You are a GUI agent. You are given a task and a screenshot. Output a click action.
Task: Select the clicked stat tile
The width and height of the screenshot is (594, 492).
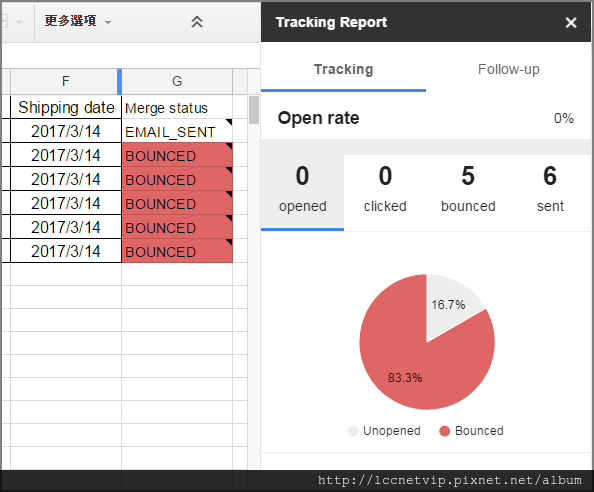[x=385, y=192]
